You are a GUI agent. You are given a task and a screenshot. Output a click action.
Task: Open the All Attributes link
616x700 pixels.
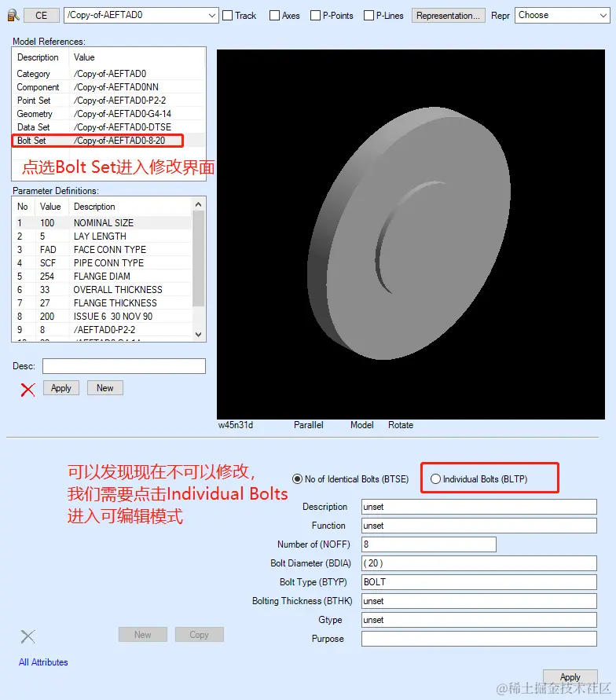tap(43, 662)
